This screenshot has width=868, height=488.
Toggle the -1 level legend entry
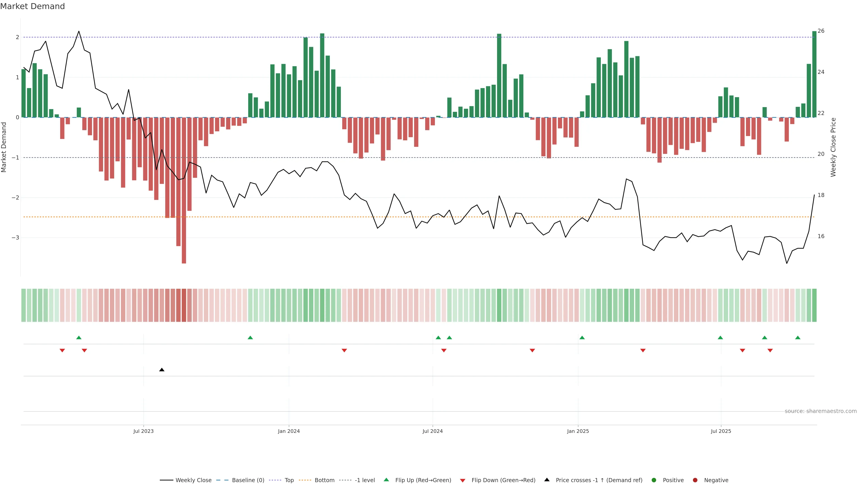coord(365,480)
